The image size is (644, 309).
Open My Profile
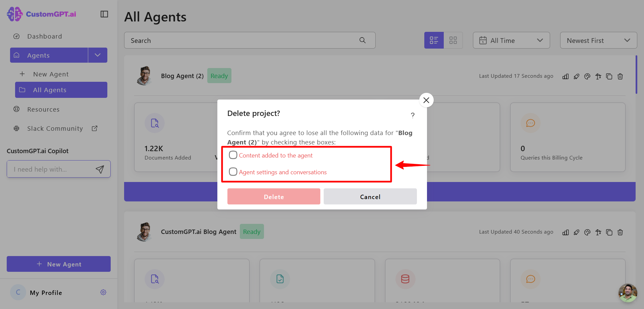tap(46, 293)
